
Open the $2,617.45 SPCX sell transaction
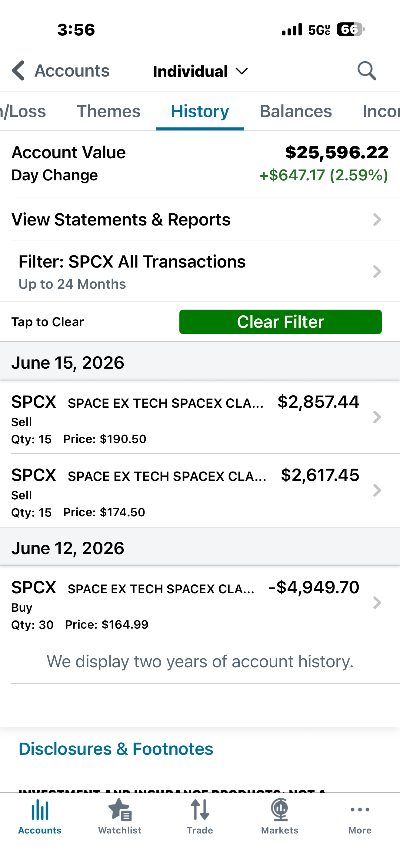pos(200,491)
